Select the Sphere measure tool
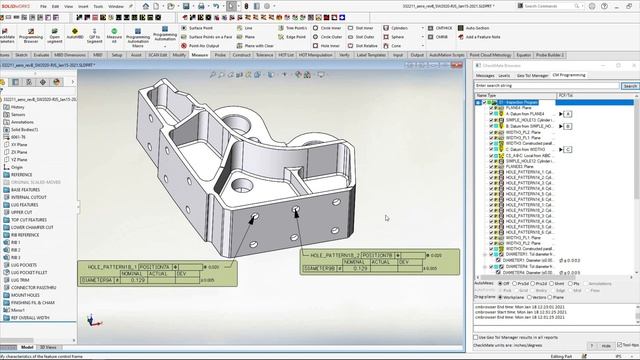This screenshot has width=640, height=360. 393,37
